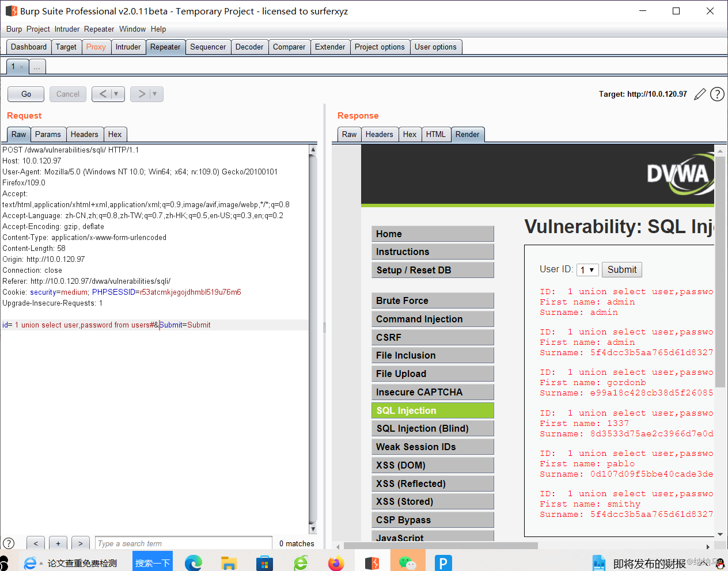Open DVWA SQL Injection (Blind) link

pyautogui.click(x=433, y=428)
